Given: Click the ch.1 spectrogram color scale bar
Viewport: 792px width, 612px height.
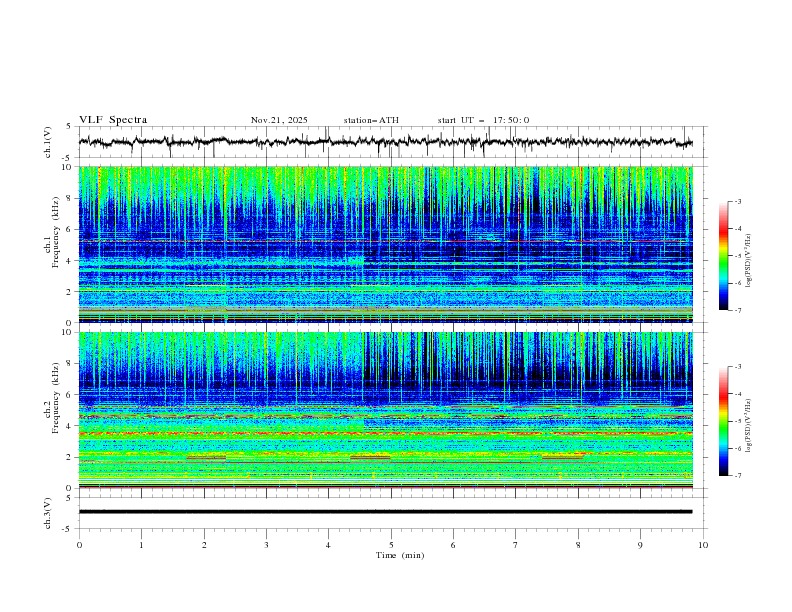Looking at the screenshot, I should point(724,256).
